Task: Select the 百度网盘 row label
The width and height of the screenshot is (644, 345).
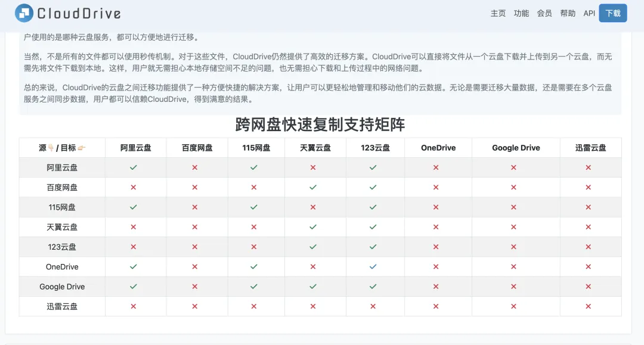Action: point(62,188)
